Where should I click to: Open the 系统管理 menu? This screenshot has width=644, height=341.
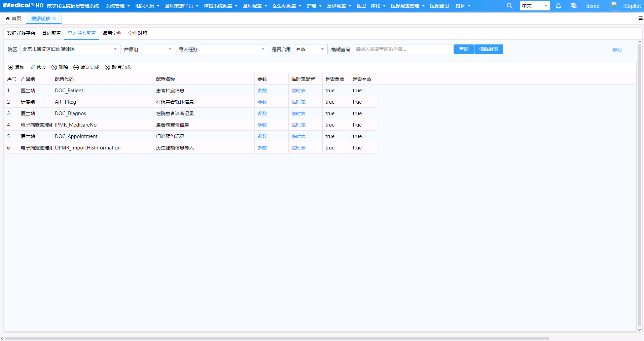pyautogui.click(x=117, y=6)
